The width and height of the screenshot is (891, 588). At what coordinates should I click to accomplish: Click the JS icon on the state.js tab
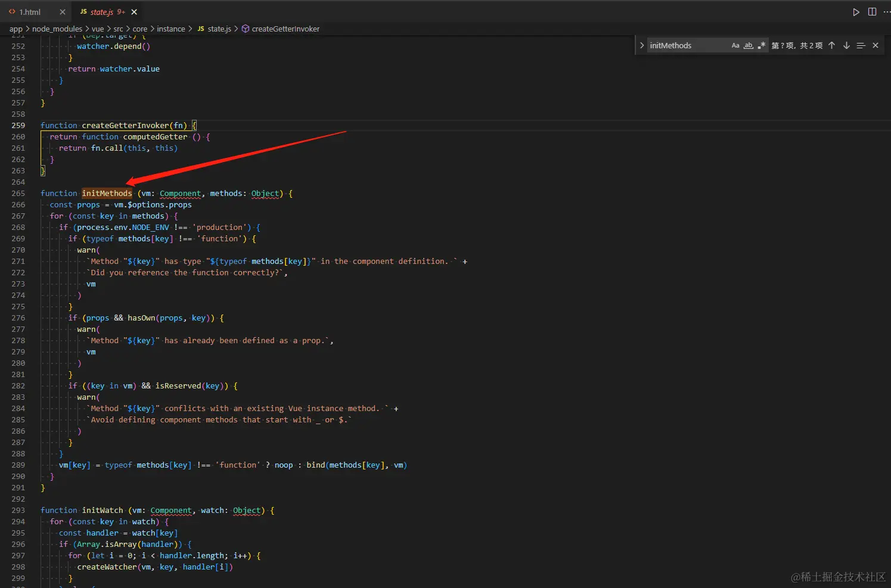[x=83, y=12]
